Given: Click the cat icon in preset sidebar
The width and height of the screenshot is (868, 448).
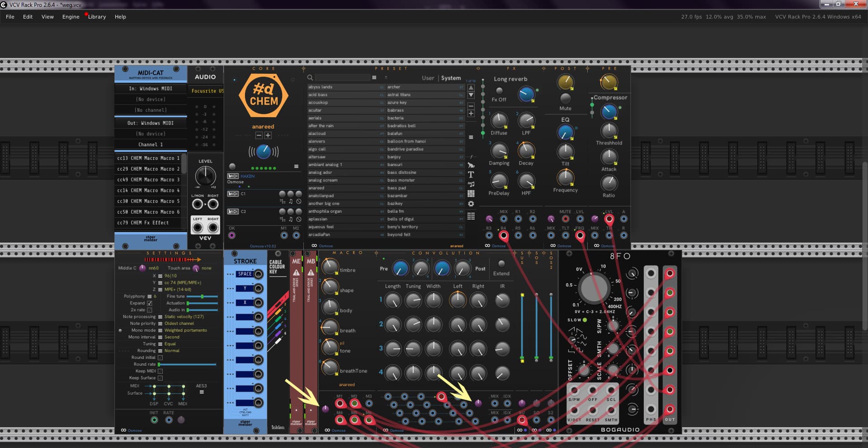Looking at the screenshot, I should [x=471, y=165].
